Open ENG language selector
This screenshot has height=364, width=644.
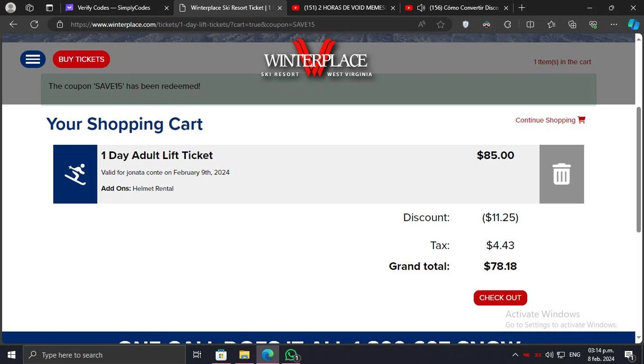tap(575, 355)
